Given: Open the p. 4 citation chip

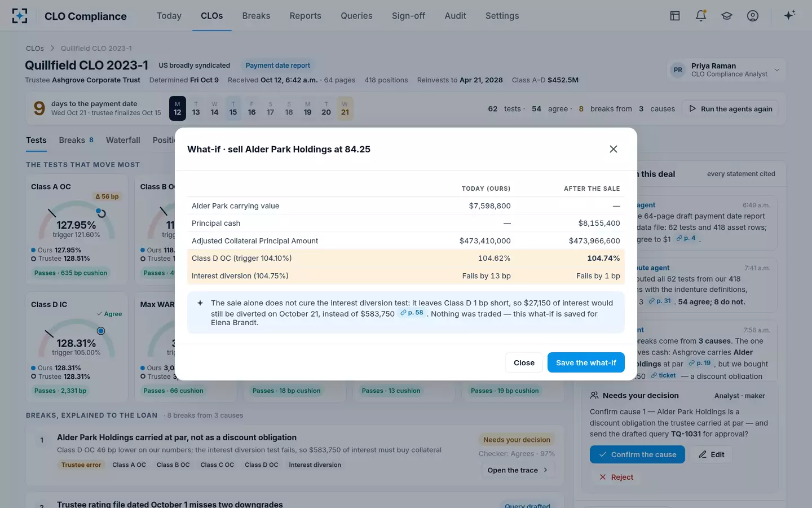Looking at the screenshot, I should (x=686, y=239).
